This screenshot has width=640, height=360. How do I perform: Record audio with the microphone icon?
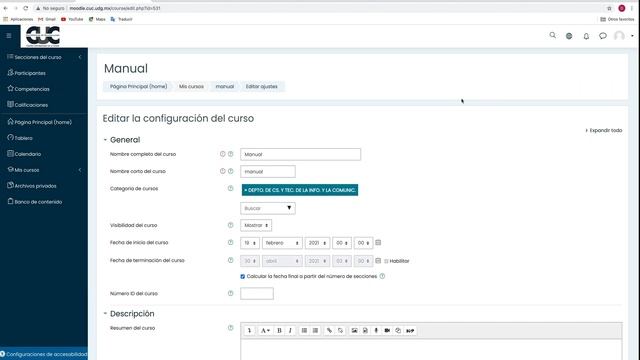(x=376, y=331)
